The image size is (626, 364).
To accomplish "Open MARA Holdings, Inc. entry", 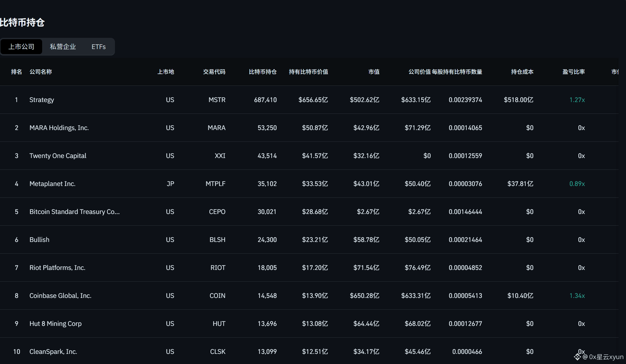I will pos(59,128).
